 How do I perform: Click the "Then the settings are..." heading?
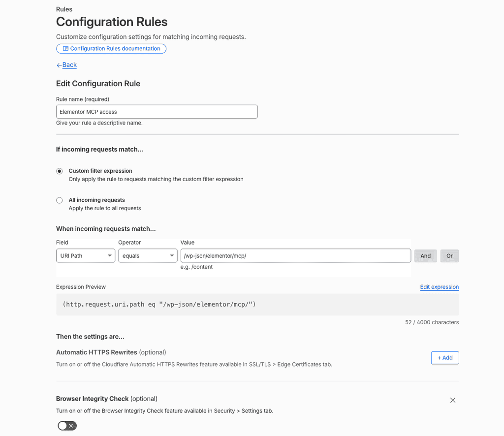tap(91, 337)
